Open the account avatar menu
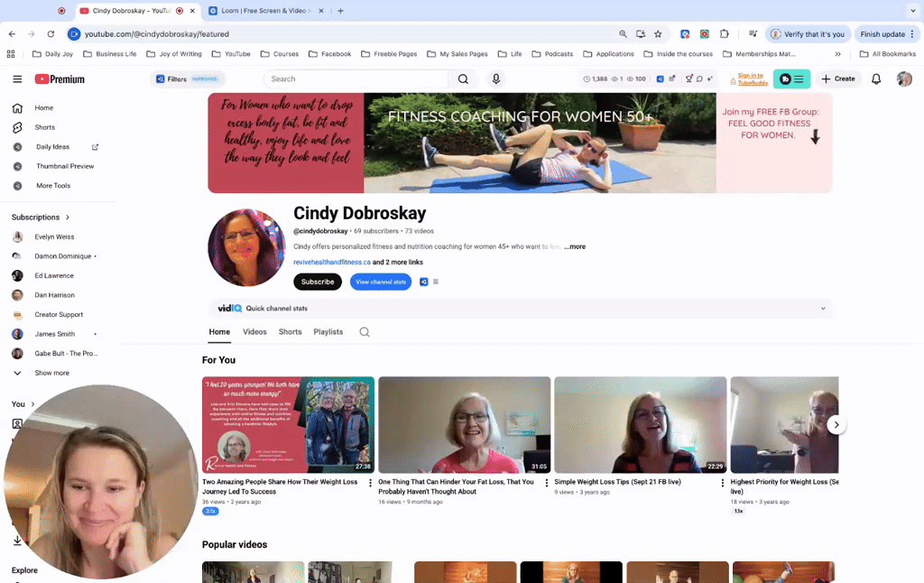924x583 pixels. click(904, 79)
